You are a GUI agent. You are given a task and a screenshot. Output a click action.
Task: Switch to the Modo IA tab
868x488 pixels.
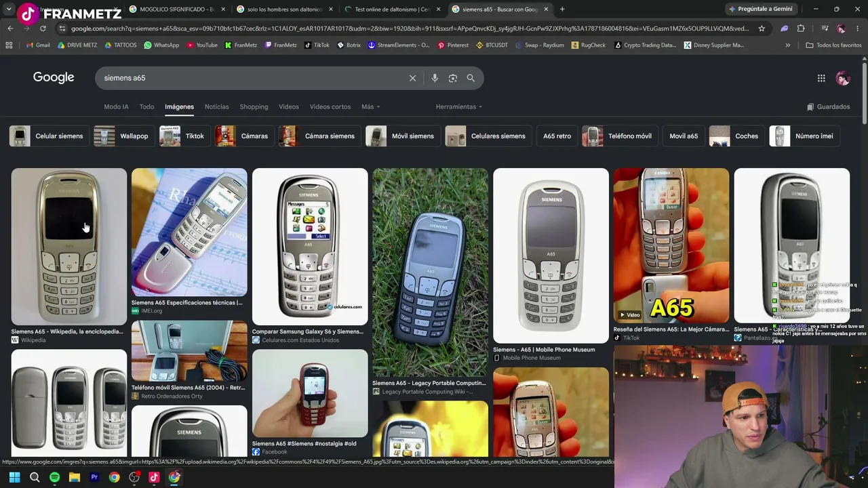coord(116,106)
